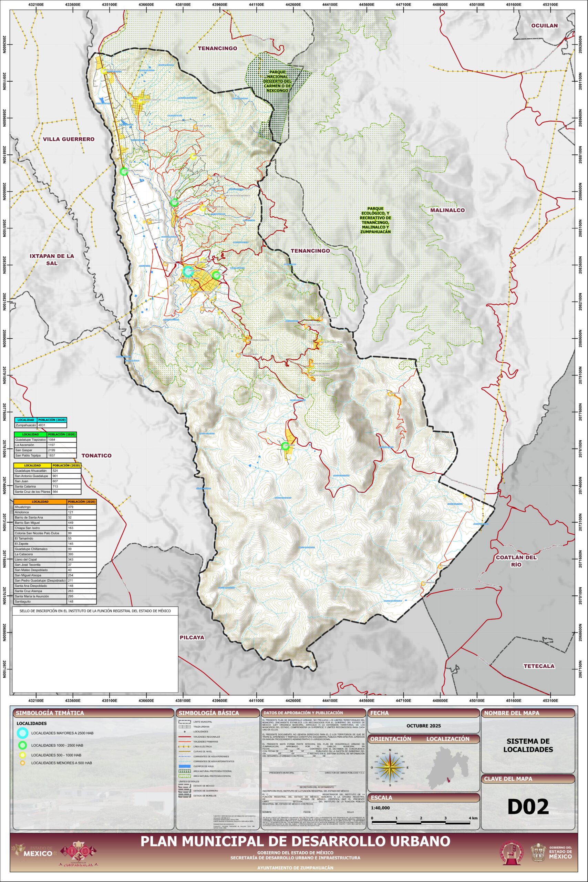Click the cyan Localidades Mayores a 2500 legend circle

[x=22, y=733]
